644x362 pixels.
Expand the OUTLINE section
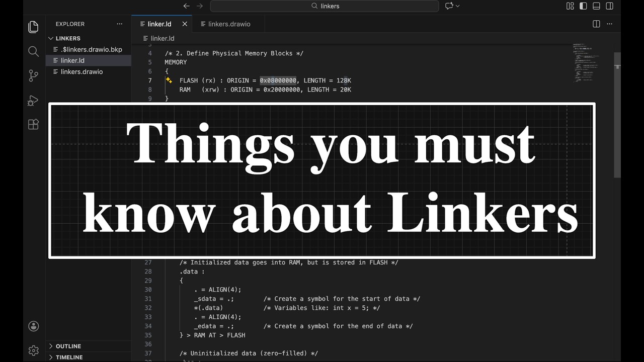[x=89, y=346]
